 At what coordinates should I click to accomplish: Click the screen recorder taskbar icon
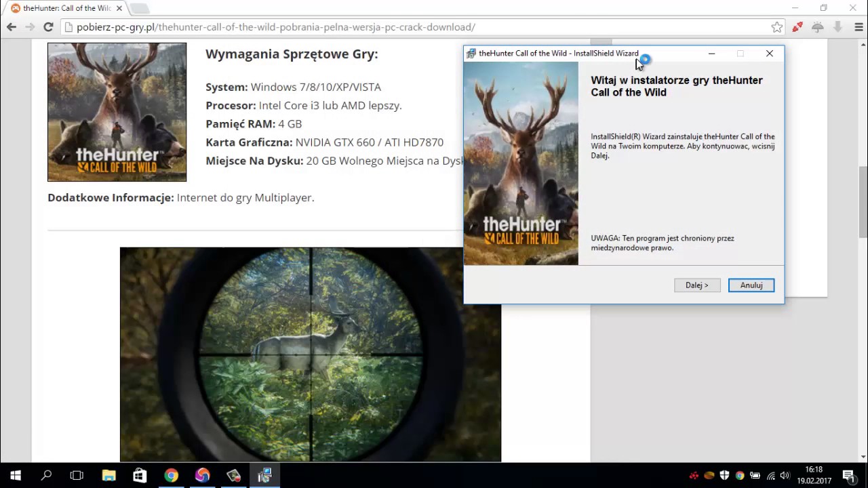233,476
